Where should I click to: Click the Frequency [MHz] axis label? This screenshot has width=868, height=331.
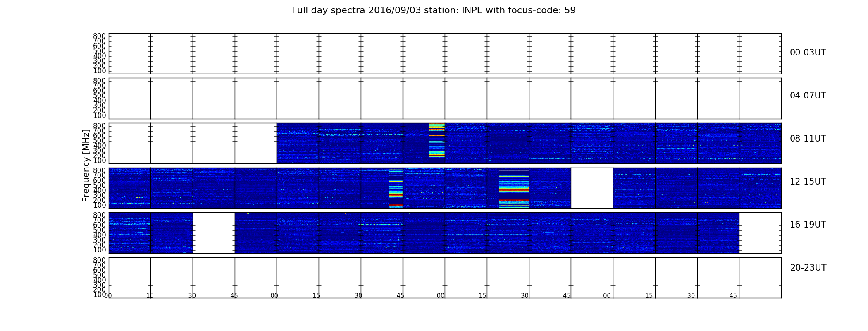pyautogui.click(x=86, y=165)
